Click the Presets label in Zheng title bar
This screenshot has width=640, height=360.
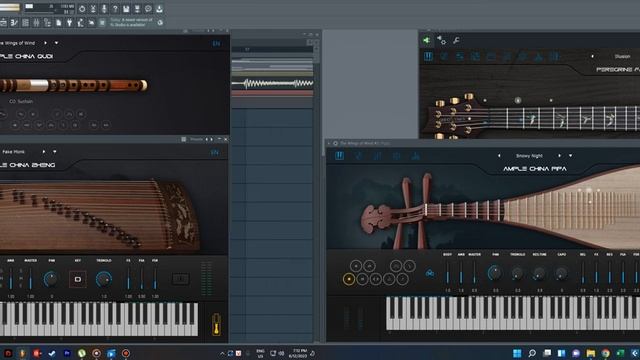pyautogui.click(x=196, y=139)
